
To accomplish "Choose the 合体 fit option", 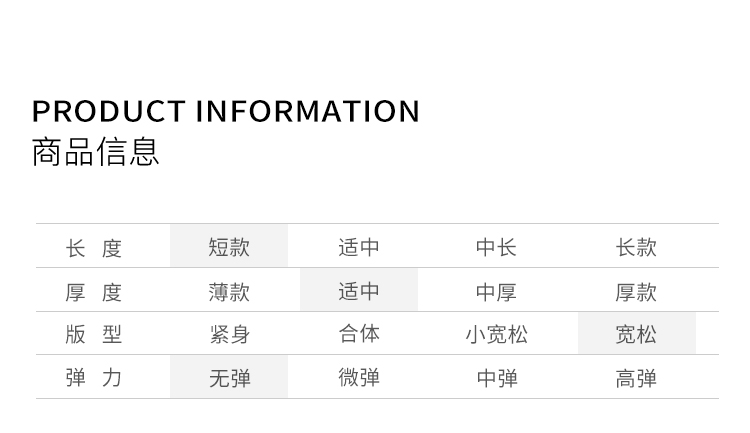I will 359,334.
